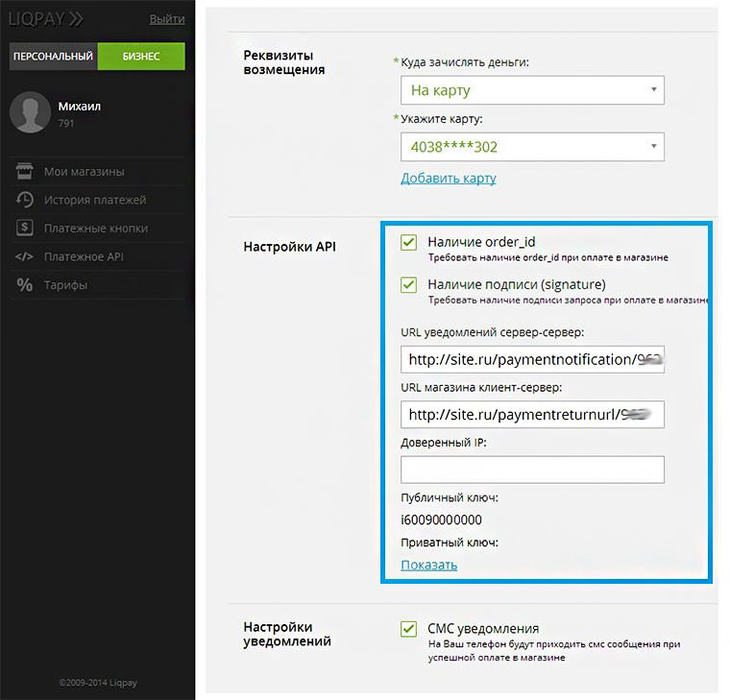Click the code brackets icon beside Платежное API

[25, 256]
